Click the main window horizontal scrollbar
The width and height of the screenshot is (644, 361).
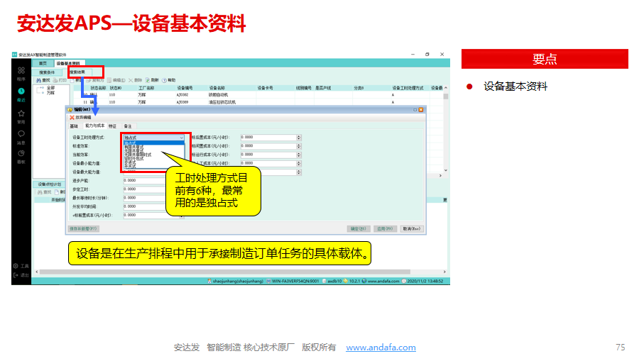[224, 272]
